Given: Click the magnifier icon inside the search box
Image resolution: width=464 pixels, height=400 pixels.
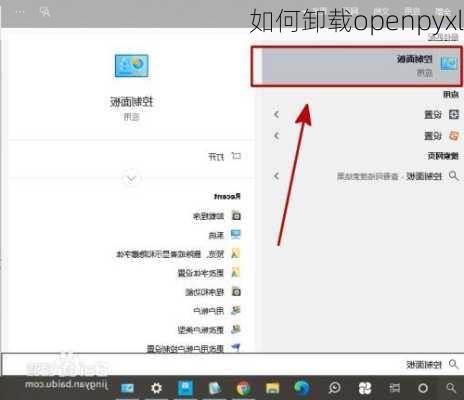Looking at the screenshot, I should (x=453, y=364).
